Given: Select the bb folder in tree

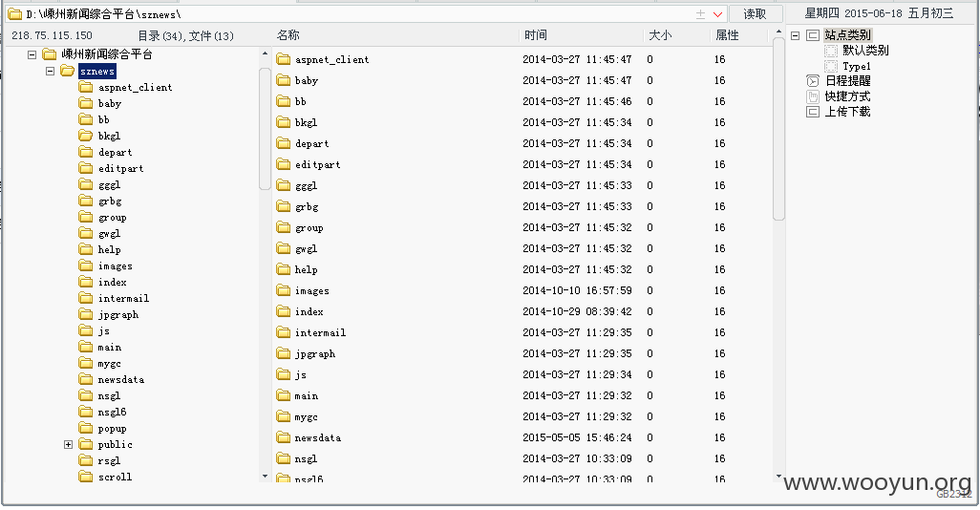Looking at the screenshot, I should (x=104, y=120).
